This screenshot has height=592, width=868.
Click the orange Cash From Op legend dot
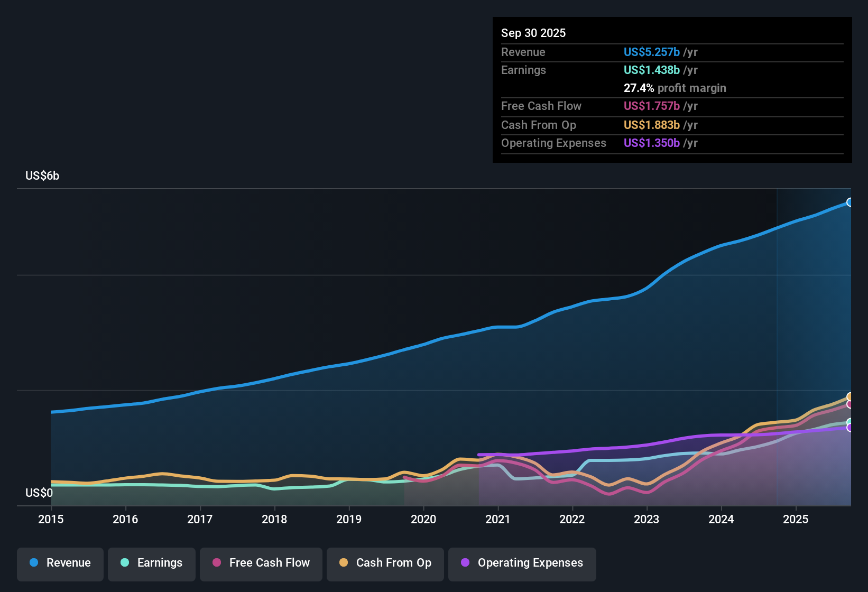343,563
